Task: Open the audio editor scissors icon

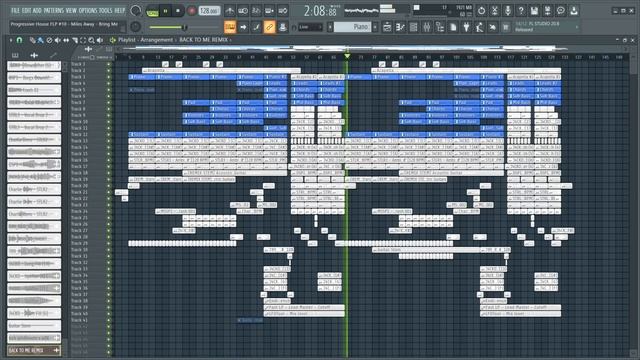Action: [x=495, y=11]
